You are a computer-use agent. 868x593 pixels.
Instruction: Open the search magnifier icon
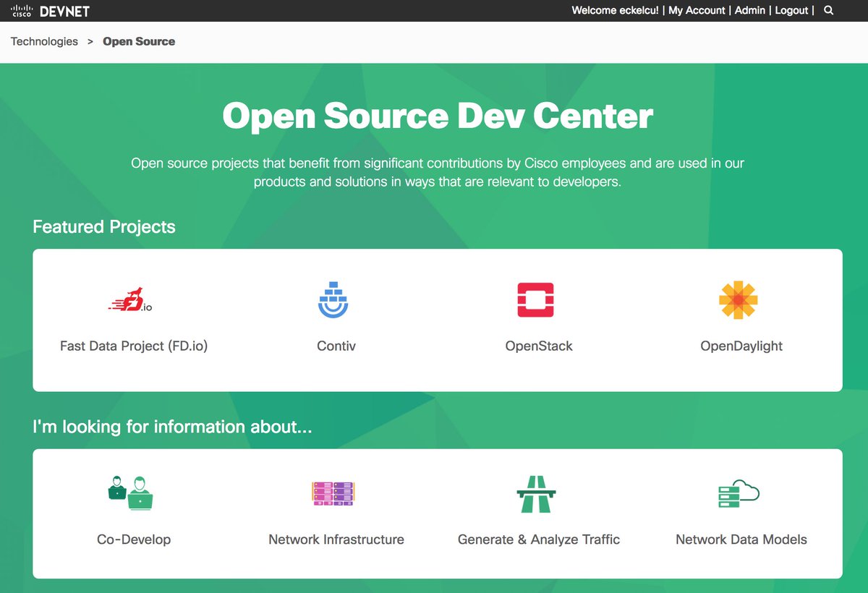[829, 11]
